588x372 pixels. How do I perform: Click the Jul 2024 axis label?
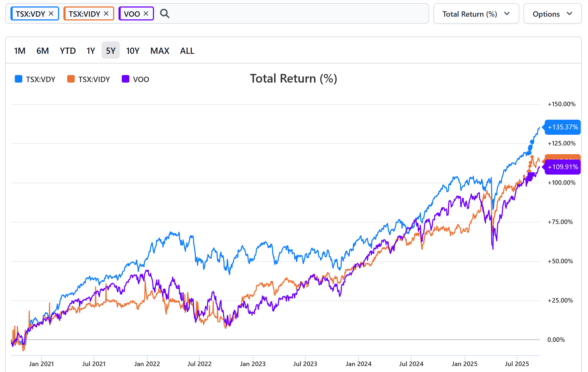tap(411, 364)
